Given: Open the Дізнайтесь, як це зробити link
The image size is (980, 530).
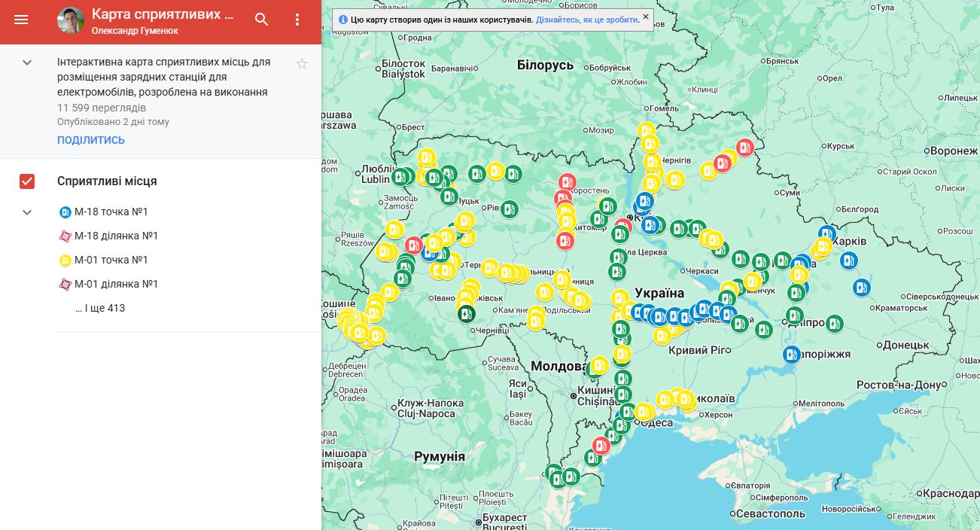Looking at the screenshot, I should (586, 20).
